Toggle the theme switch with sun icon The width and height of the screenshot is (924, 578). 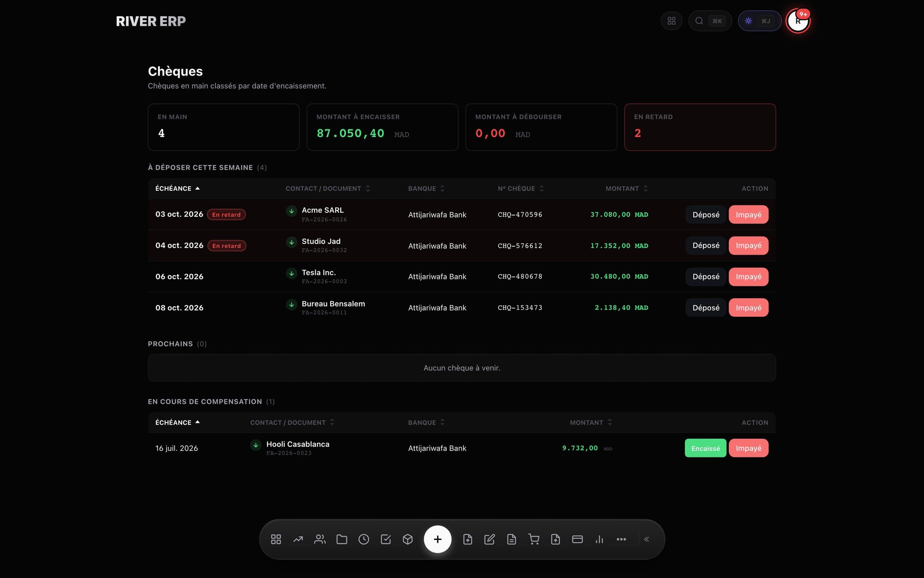point(760,21)
